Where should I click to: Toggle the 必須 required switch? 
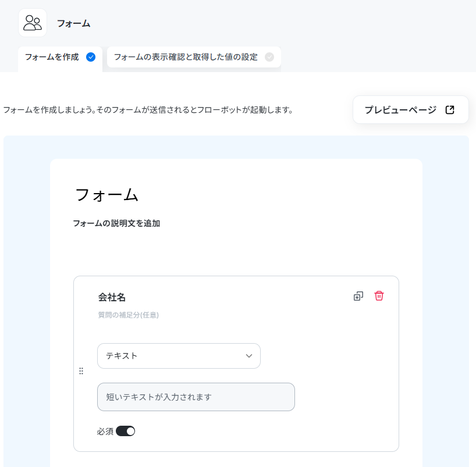[x=125, y=431]
